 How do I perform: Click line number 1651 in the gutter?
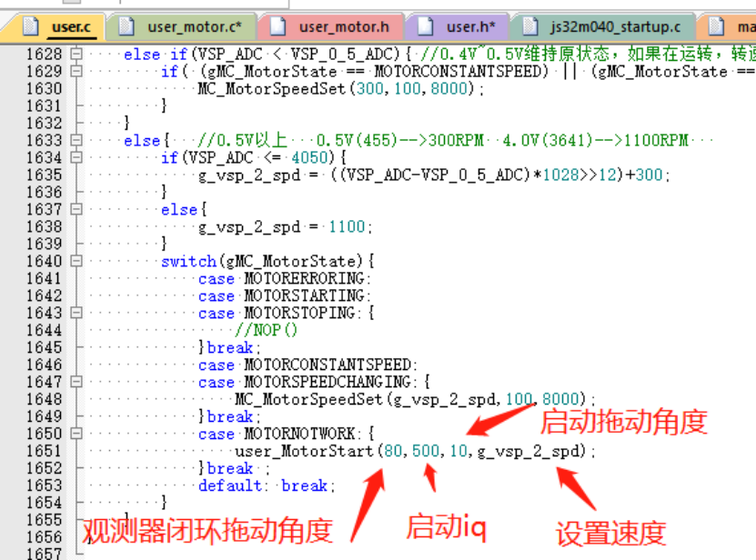[44, 452]
